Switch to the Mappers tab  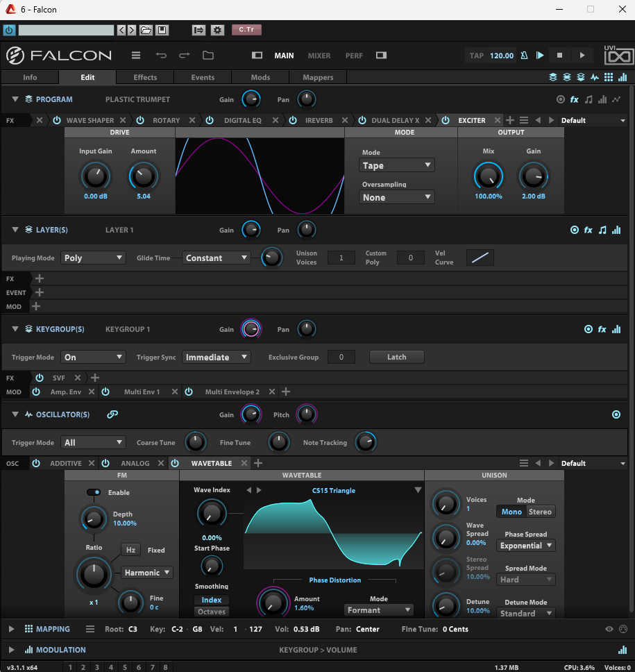pos(318,77)
